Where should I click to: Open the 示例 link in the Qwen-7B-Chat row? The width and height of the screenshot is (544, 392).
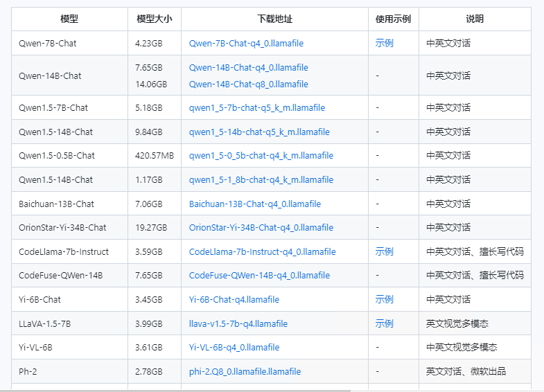(384, 44)
